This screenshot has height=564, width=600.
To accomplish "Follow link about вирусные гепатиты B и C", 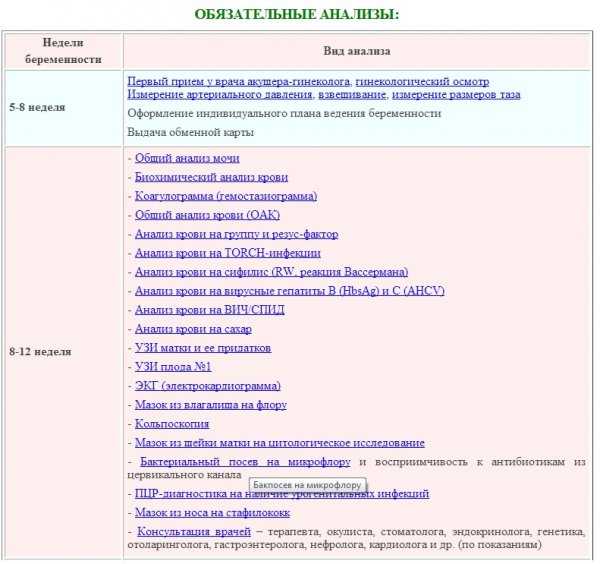I will click(290, 291).
